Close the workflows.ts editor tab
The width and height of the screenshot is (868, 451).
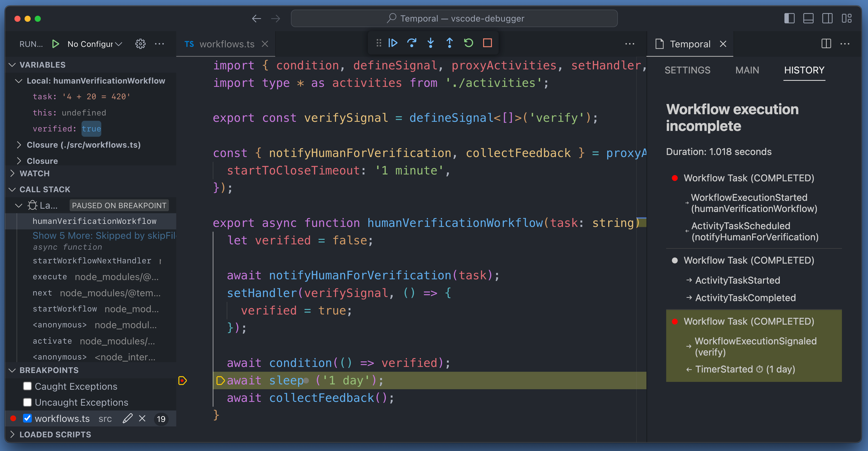[265, 44]
